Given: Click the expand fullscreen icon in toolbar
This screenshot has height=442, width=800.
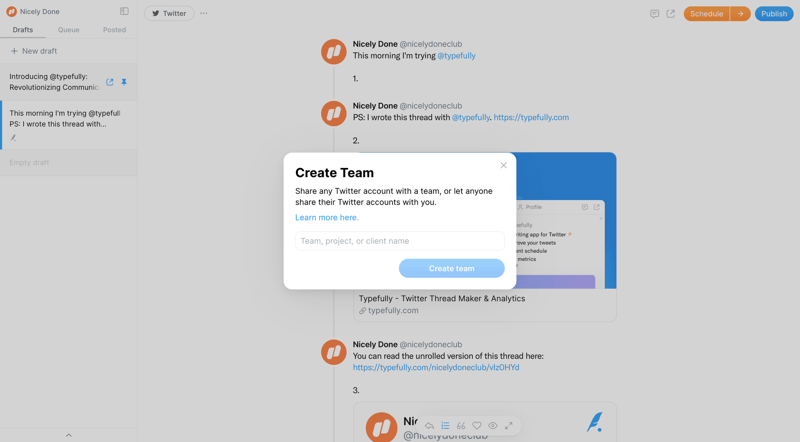Looking at the screenshot, I should tap(509, 426).
